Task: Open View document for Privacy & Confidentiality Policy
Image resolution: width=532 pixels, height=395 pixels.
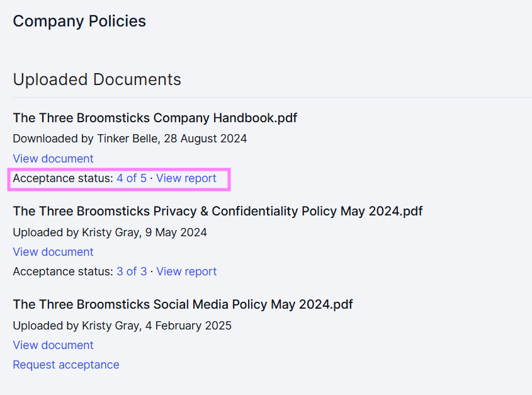Action: (x=53, y=252)
